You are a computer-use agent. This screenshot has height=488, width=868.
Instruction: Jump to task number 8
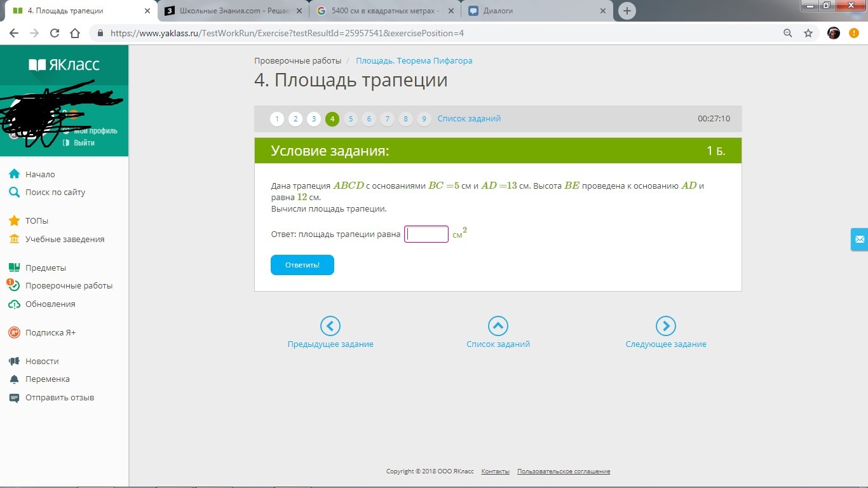click(x=405, y=119)
